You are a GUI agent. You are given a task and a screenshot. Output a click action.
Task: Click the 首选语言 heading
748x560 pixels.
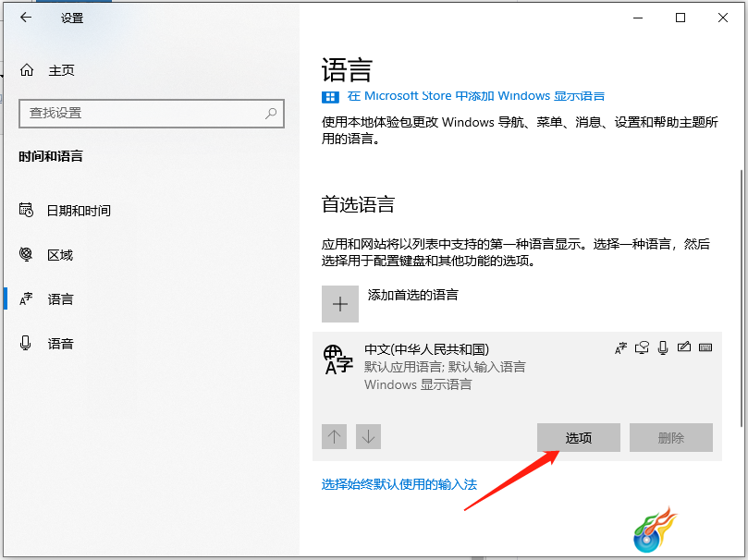[358, 204]
